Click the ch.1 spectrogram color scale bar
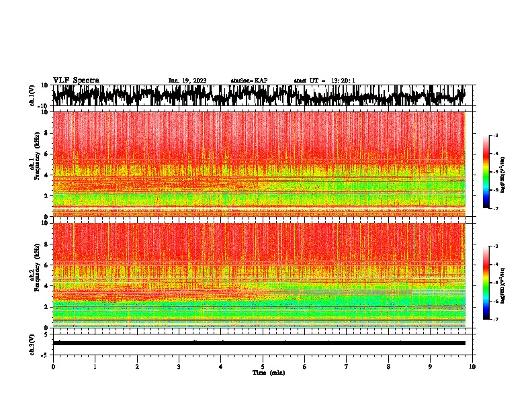Screen dimensions: 532x411 (486, 172)
